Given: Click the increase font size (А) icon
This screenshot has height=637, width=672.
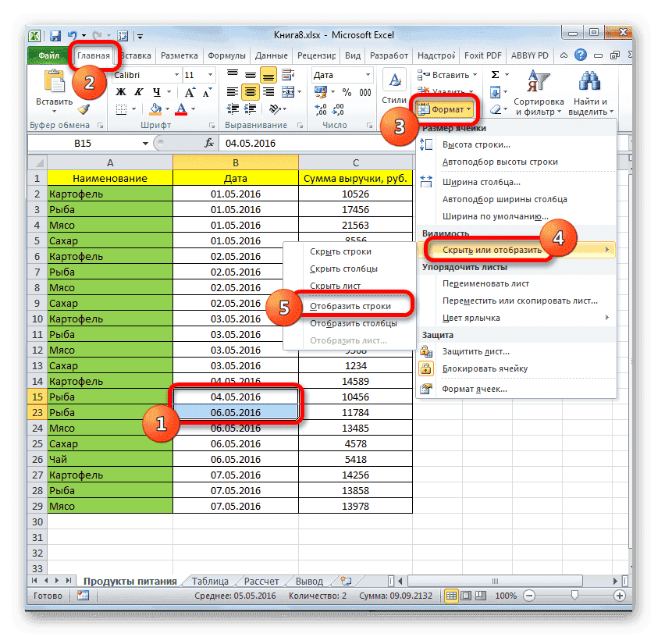Looking at the screenshot, I should pyautogui.click(x=189, y=91).
